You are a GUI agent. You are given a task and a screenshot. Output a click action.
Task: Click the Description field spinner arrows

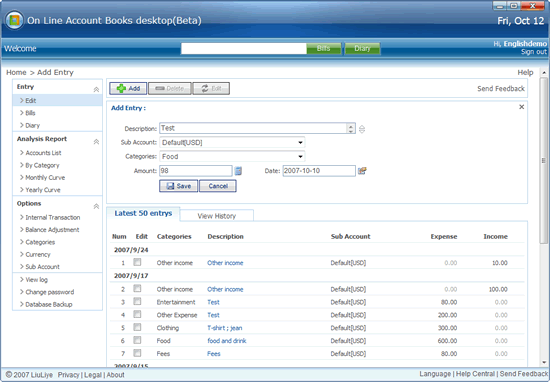[351, 128]
